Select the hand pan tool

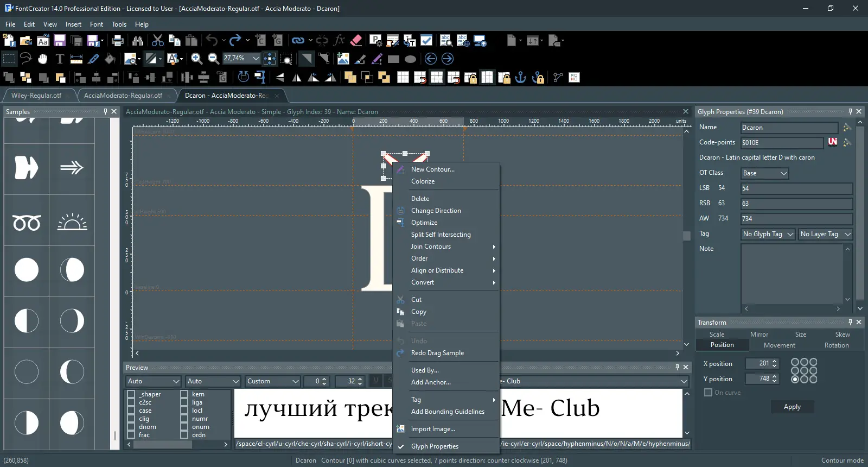(x=42, y=59)
